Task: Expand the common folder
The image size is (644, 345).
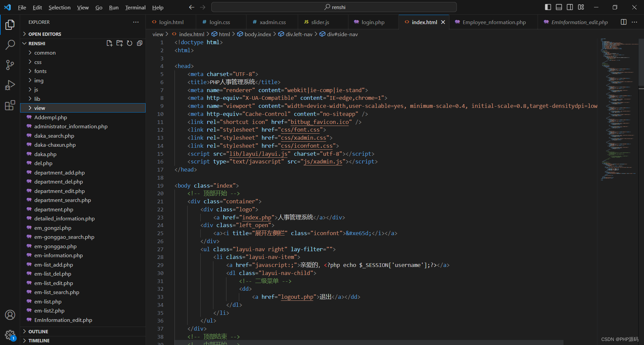Action: click(x=83, y=53)
